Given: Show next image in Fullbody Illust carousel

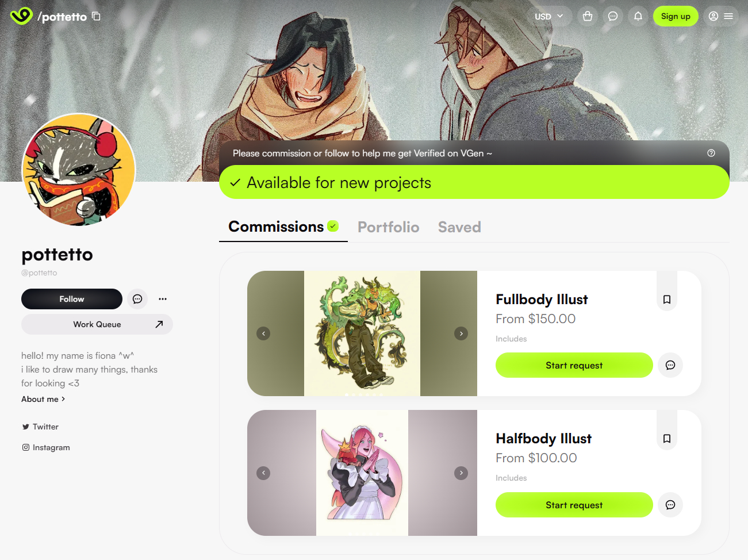Looking at the screenshot, I should point(461,333).
